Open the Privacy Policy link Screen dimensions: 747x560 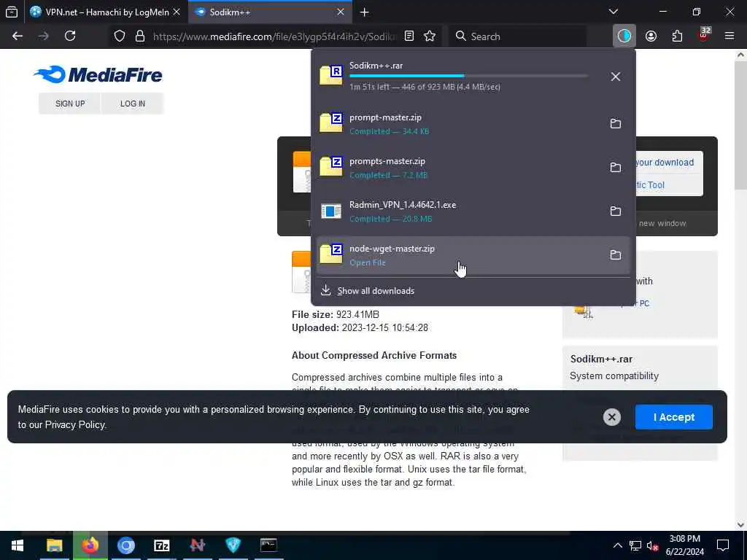tap(75, 425)
